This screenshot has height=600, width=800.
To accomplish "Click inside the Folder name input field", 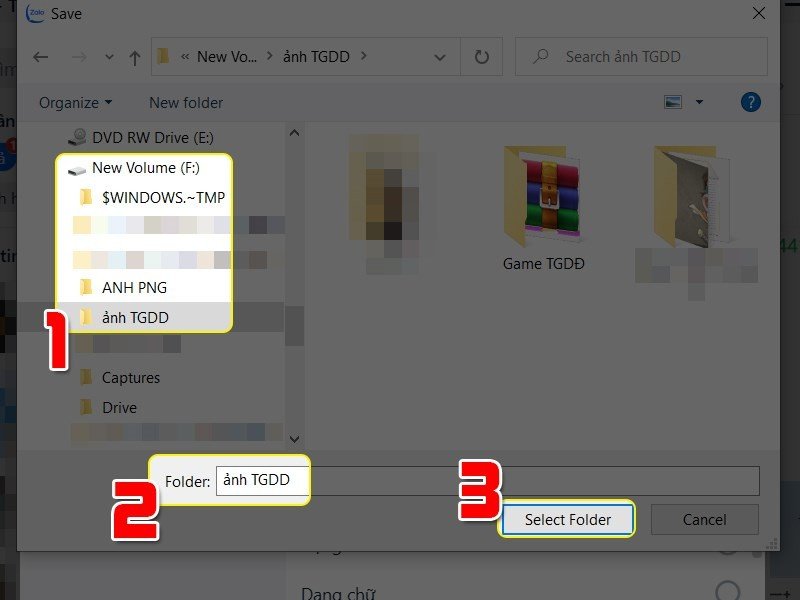I will pos(263,480).
